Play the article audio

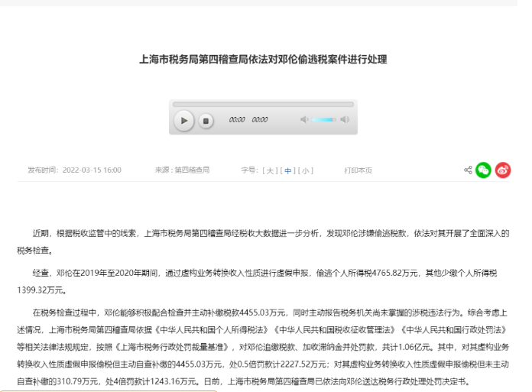point(183,120)
